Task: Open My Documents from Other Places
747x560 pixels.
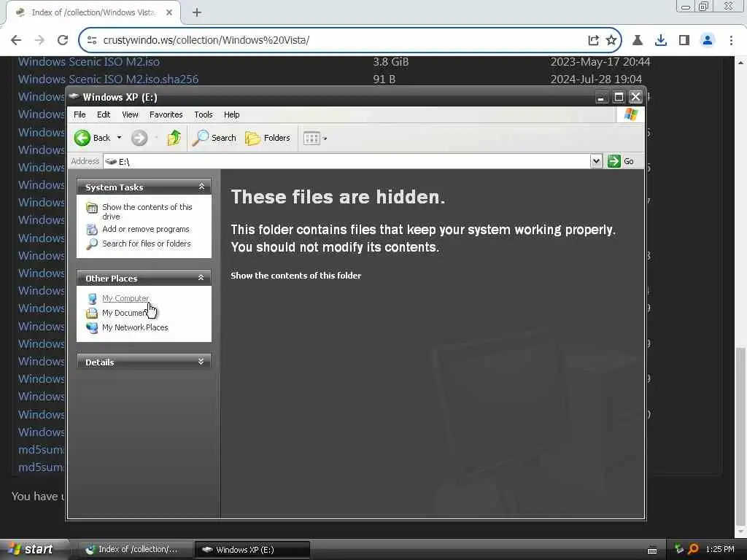Action: [x=124, y=314]
